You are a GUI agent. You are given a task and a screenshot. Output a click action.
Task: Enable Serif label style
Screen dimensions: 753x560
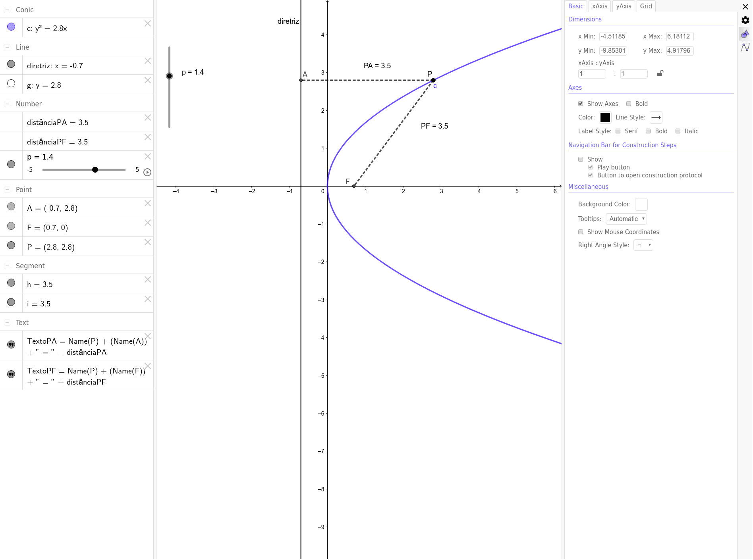click(x=618, y=131)
